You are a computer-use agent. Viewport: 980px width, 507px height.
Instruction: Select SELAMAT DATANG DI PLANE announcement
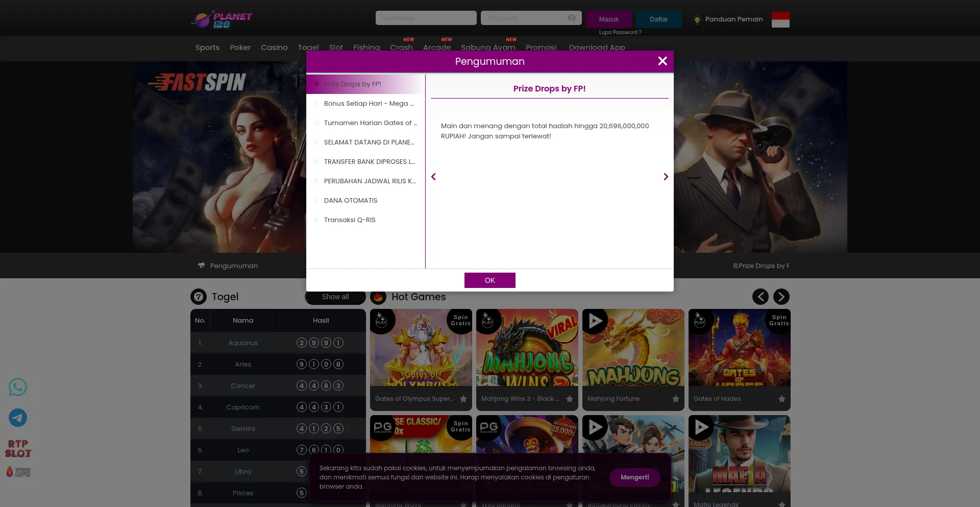pos(365,142)
